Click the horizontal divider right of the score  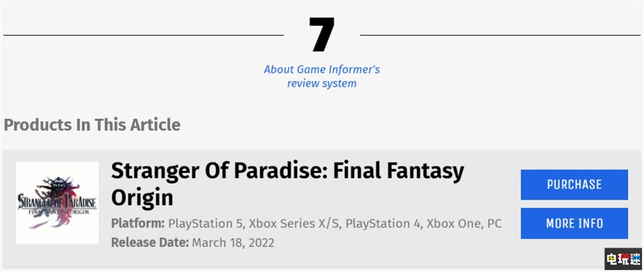[x=499, y=35]
